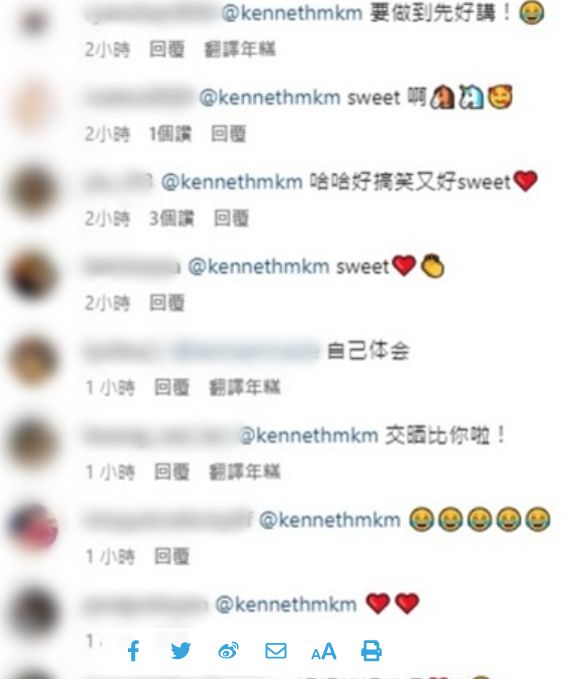Open the avatar beside the 自己体会 comment
574x679 pixels.
(33, 360)
